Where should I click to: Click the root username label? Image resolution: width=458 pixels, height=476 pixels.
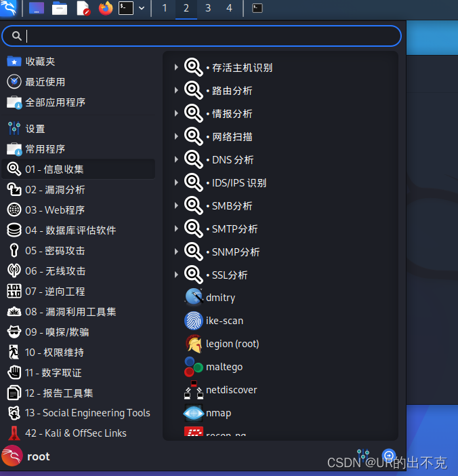(39, 456)
